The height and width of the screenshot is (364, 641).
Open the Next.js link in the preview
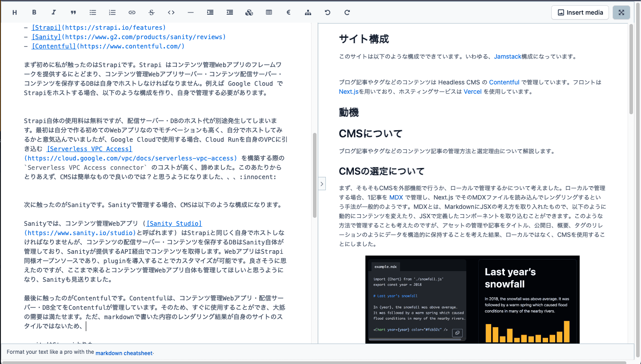click(x=349, y=92)
